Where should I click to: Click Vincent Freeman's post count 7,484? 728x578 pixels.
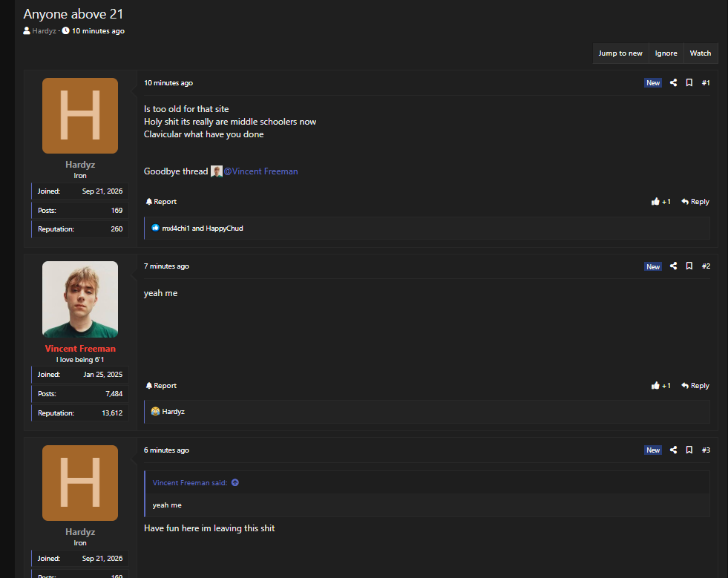[114, 394]
